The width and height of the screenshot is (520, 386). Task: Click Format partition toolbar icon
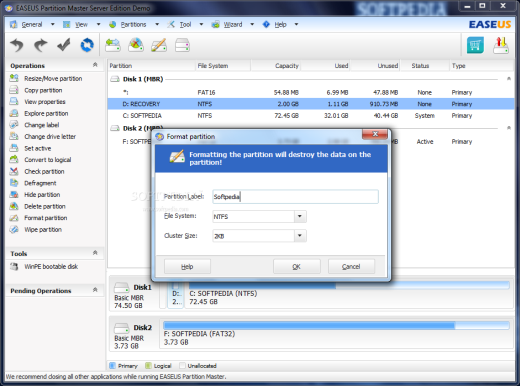(159, 45)
